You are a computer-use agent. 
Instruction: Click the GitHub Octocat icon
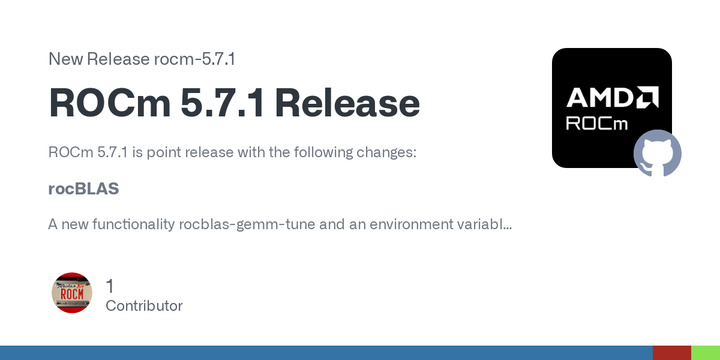(x=657, y=153)
